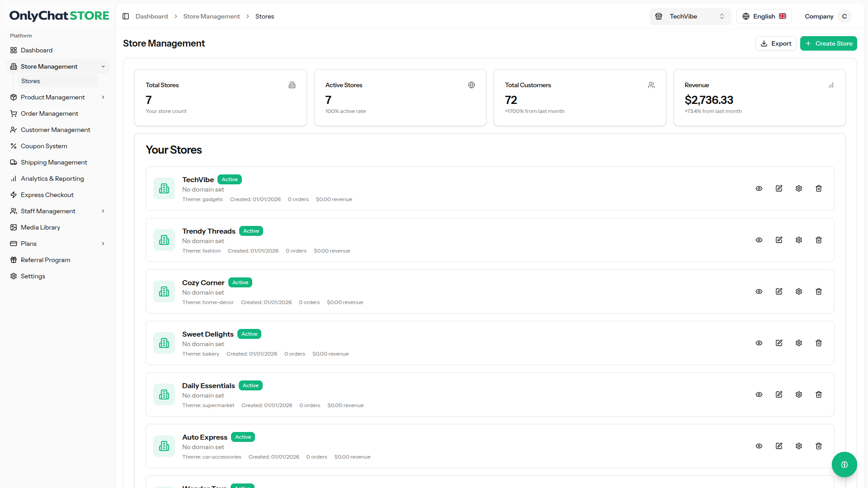This screenshot has height=488, width=868.
Task: View the Cozy Corner store eye icon
Action: tap(759, 291)
